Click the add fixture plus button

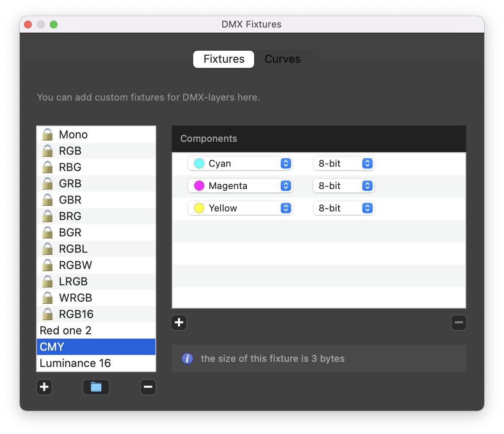click(44, 387)
